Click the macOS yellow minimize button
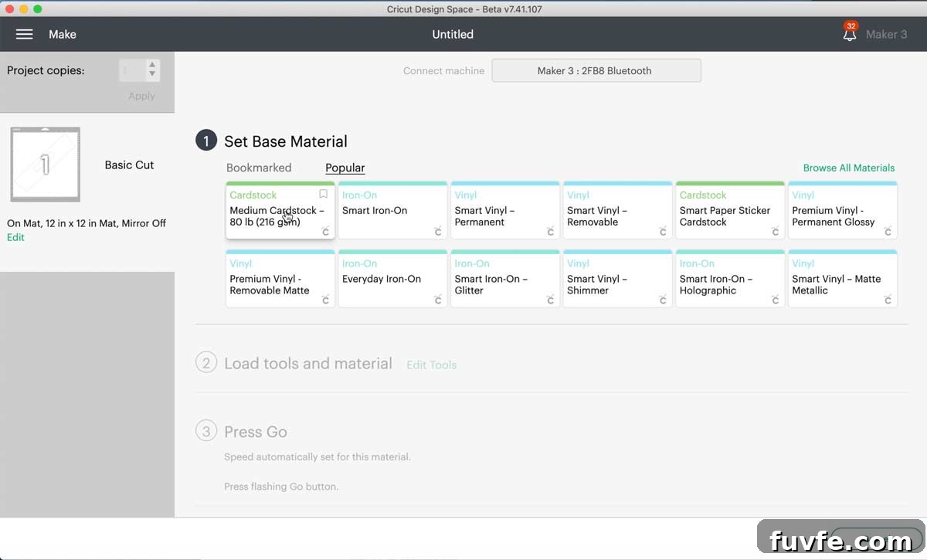Image resolution: width=927 pixels, height=560 pixels. pos(23,8)
